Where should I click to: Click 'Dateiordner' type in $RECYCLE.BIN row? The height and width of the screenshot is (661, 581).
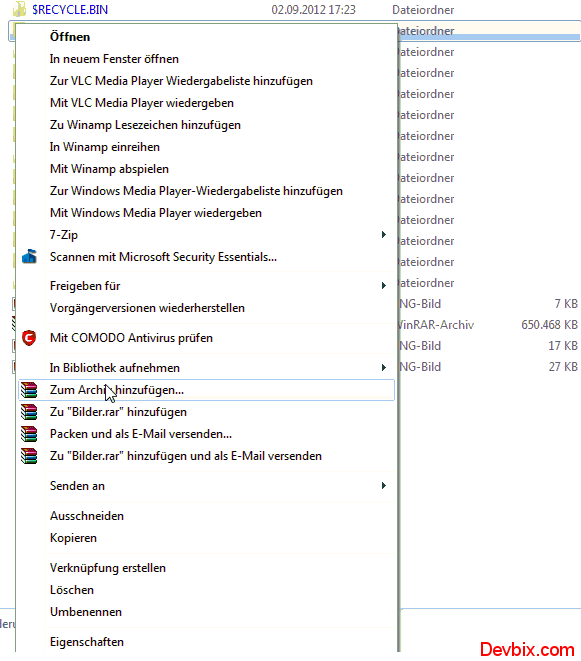click(x=423, y=9)
